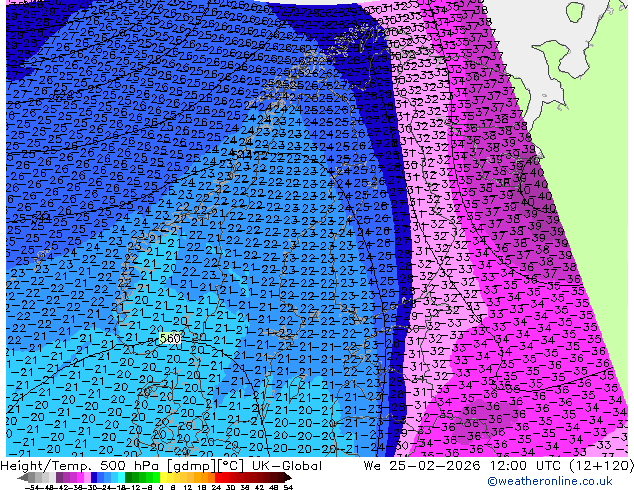Image resolution: width=634 pixels, height=490 pixels.
Task: Click the 'UK-Global' model name
Action: point(287,466)
